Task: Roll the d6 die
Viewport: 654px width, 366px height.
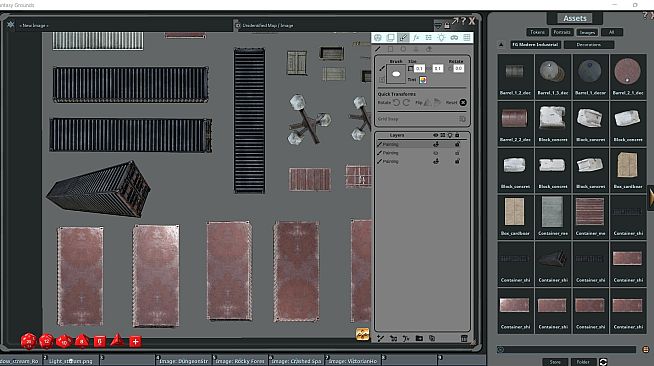Action: pyautogui.click(x=99, y=341)
